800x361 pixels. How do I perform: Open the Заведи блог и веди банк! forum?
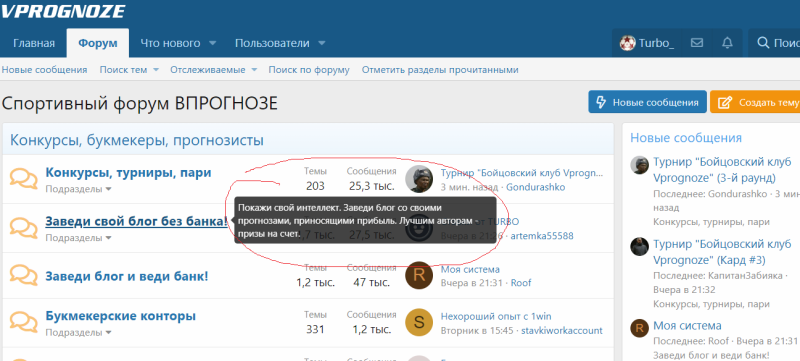pos(127,277)
